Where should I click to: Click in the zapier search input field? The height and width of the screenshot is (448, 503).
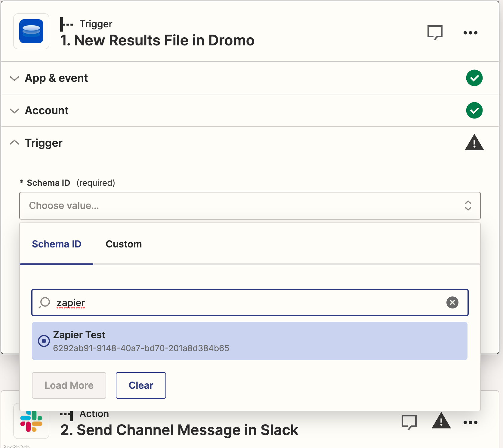(250, 302)
